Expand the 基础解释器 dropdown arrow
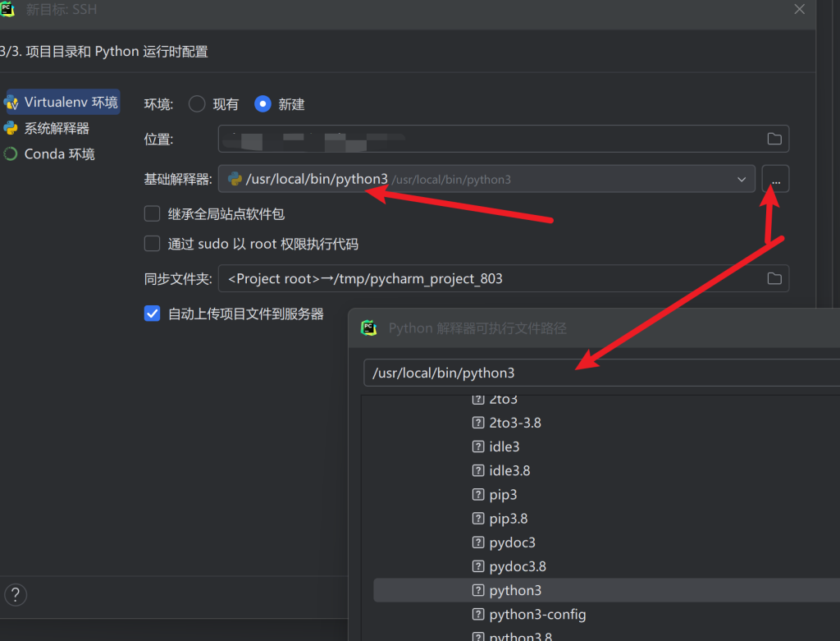 coord(742,179)
